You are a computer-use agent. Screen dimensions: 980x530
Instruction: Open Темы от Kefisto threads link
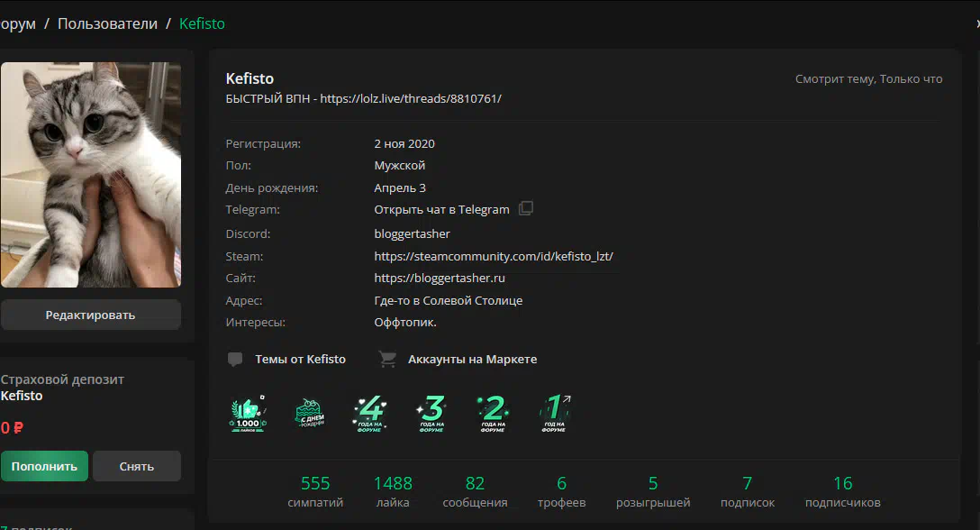point(300,359)
